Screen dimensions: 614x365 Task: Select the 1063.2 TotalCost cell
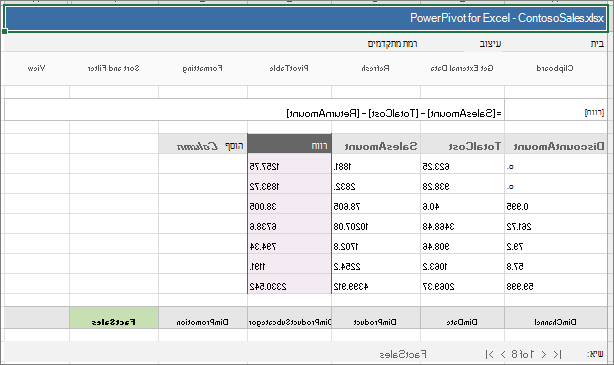pyautogui.click(x=462, y=264)
